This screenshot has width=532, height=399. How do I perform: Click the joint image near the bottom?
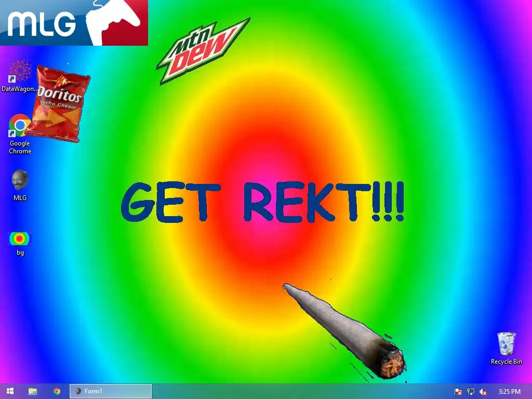344,331
